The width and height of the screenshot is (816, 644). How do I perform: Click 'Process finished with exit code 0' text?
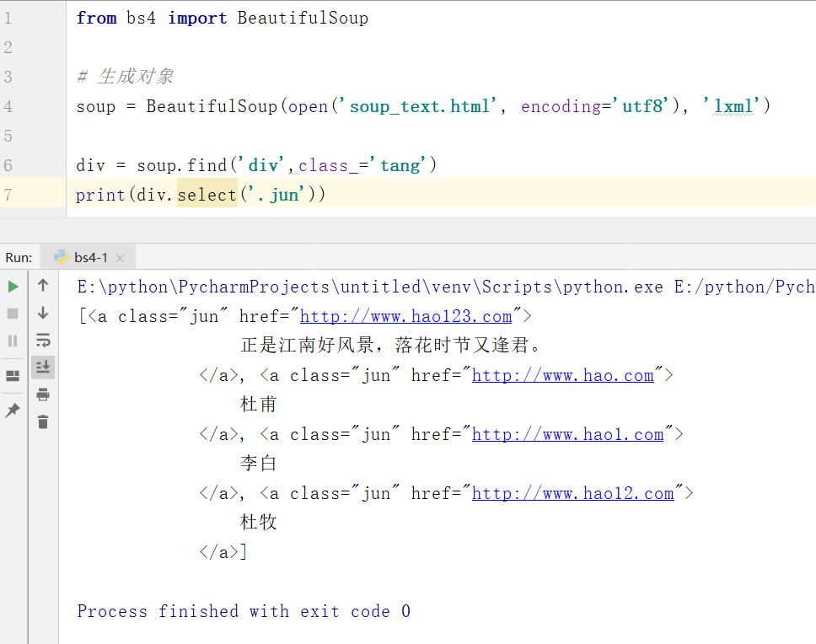tap(244, 611)
